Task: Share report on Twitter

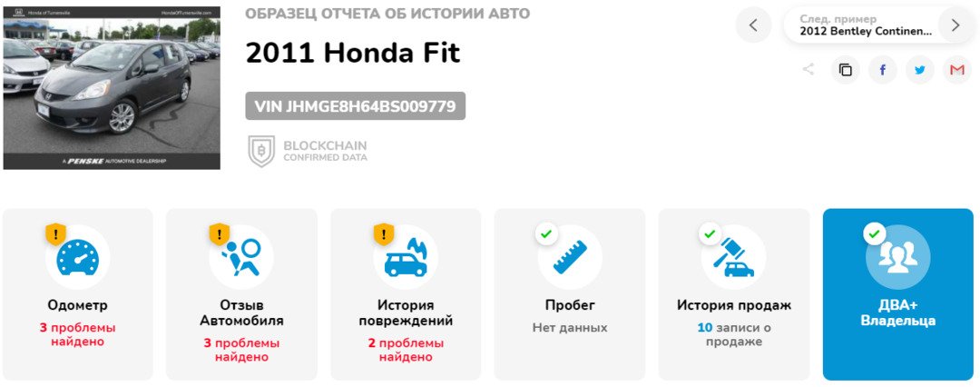Action: tap(920, 70)
